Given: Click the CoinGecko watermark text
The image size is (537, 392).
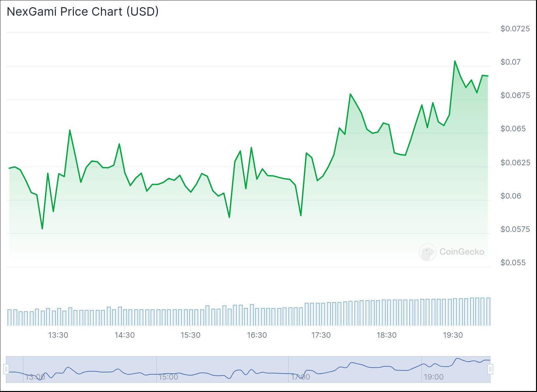Looking at the screenshot, I should [462, 252].
